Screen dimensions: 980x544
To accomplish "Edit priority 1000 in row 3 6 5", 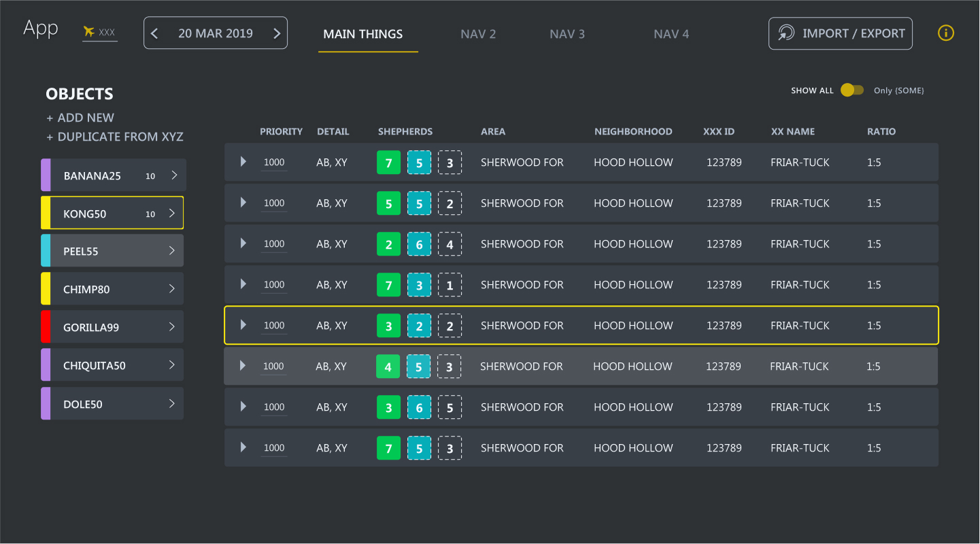I will pyautogui.click(x=274, y=407).
